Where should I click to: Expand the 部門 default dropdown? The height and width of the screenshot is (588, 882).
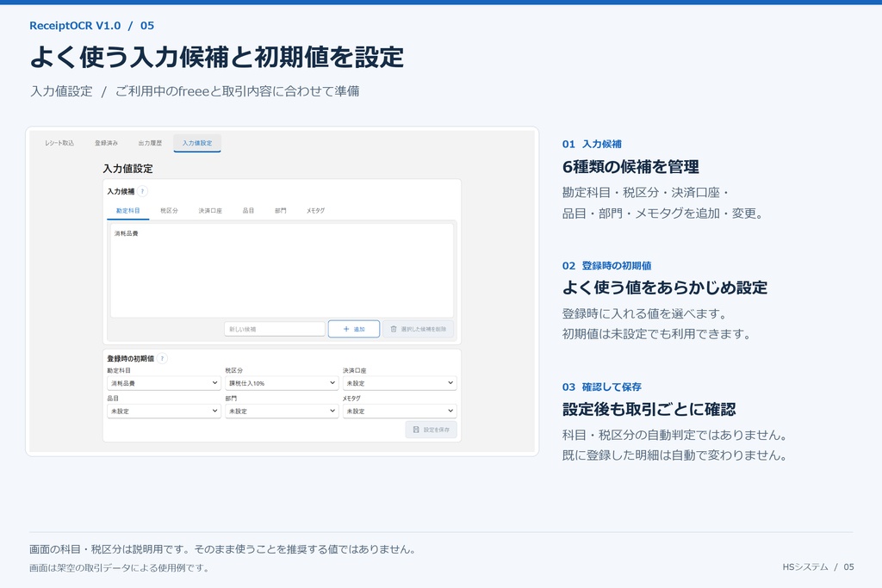(282, 411)
